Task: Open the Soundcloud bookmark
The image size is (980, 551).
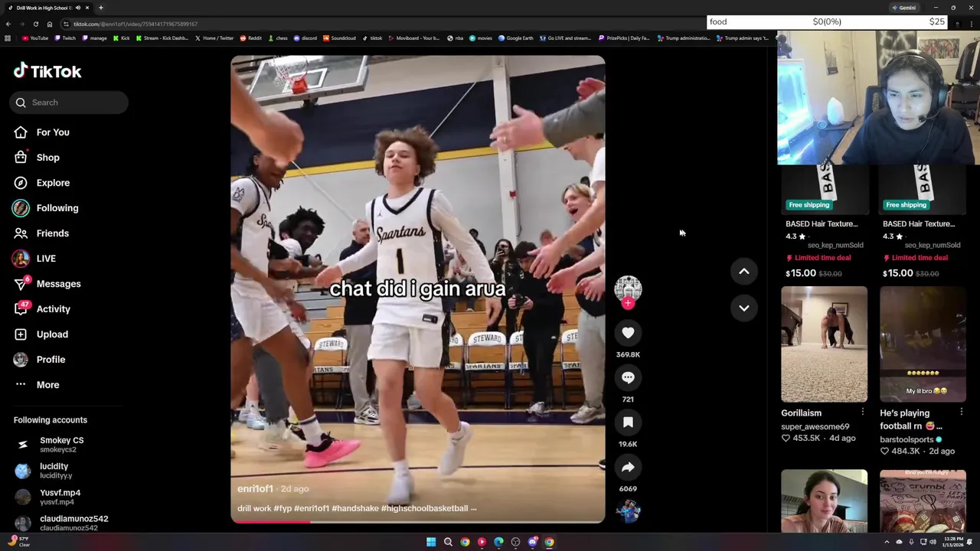Action: click(339, 38)
